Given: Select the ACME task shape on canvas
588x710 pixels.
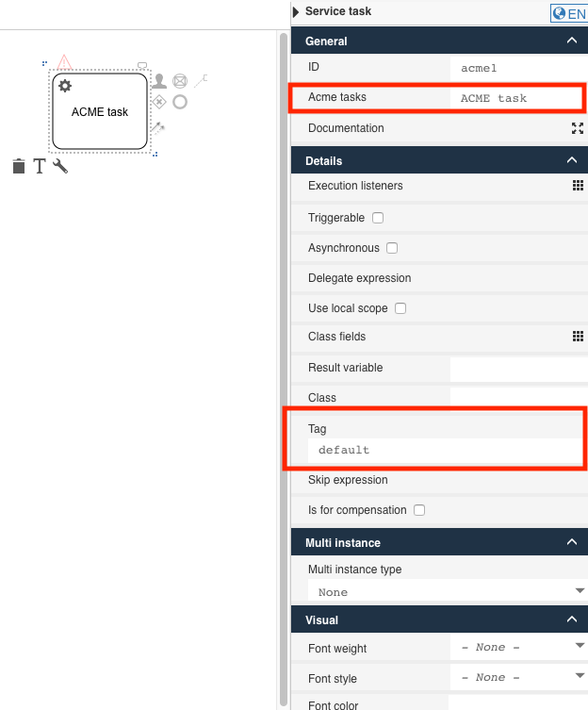Looking at the screenshot, I should (100, 112).
